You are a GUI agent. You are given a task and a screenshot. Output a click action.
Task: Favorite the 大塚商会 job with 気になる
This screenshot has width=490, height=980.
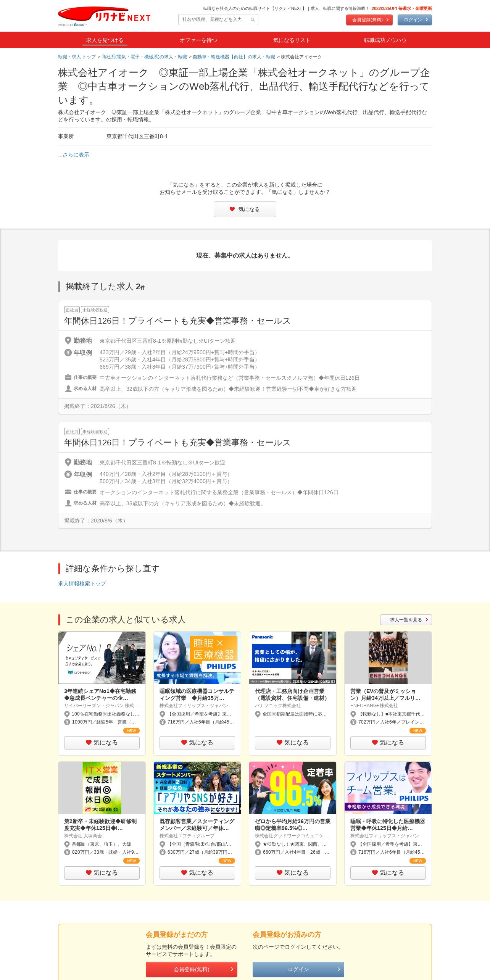tap(102, 873)
